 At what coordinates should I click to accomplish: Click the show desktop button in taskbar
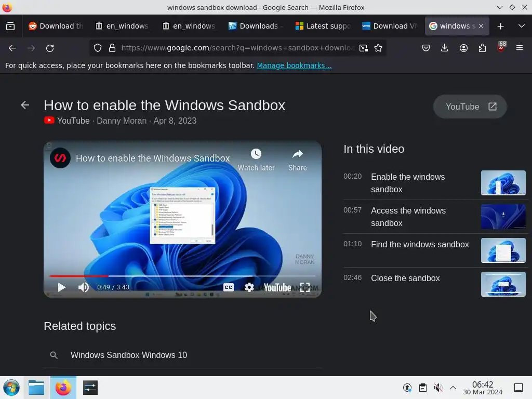click(x=518, y=388)
